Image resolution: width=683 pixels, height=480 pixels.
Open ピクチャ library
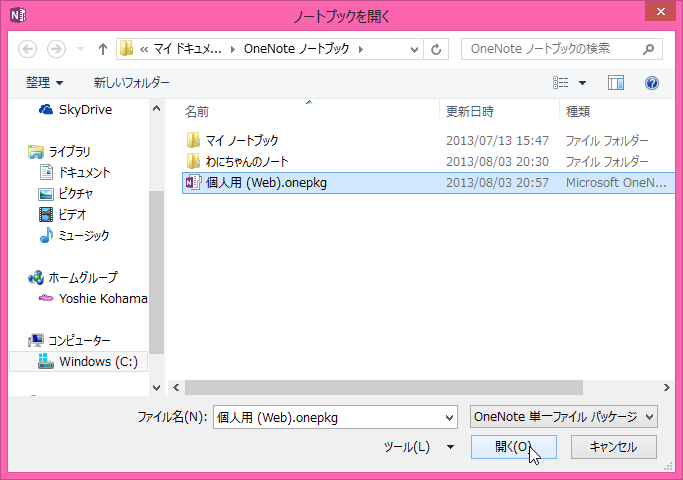point(66,193)
